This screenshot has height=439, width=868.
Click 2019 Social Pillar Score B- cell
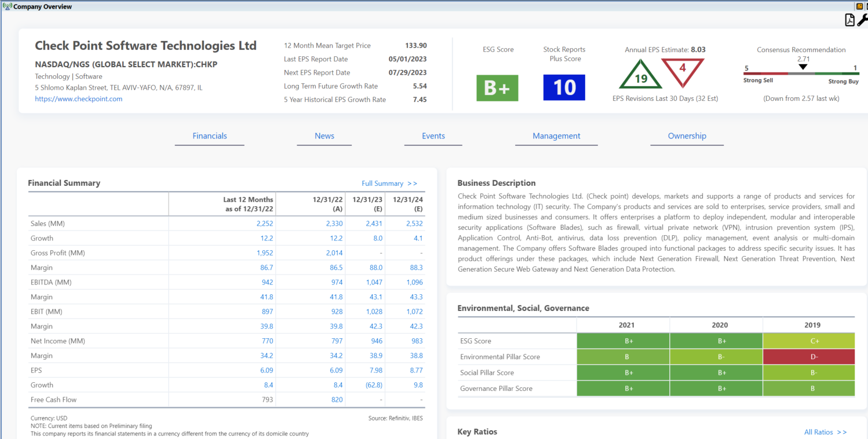pyautogui.click(x=809, y=372)
